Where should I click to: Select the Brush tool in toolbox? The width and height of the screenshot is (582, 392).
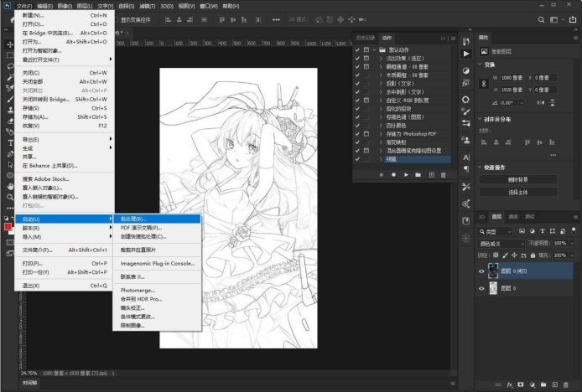10,99
